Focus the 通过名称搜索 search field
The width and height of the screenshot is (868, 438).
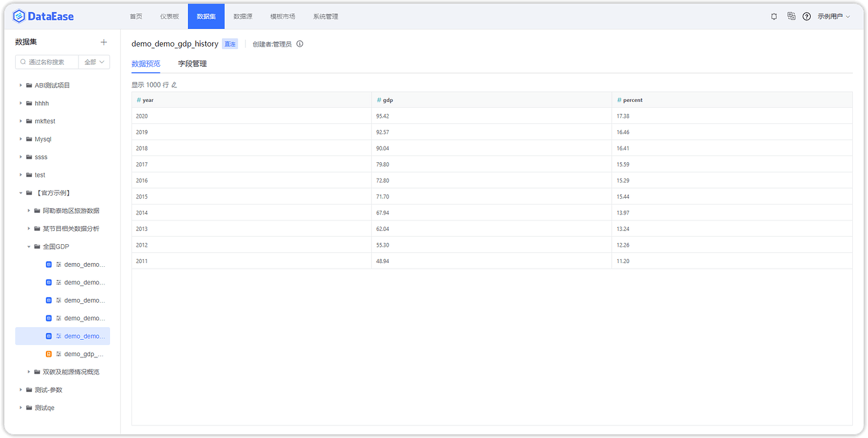(47, 62)
